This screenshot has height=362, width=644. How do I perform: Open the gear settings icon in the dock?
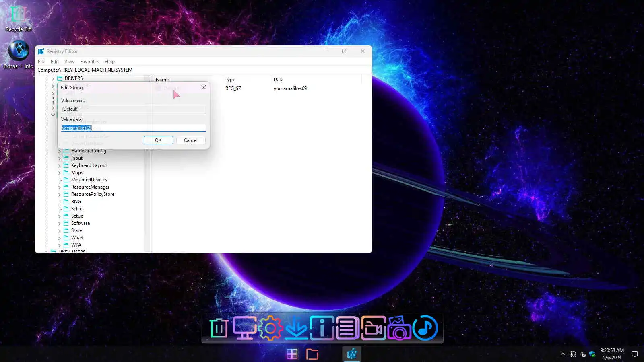(270, 328)
